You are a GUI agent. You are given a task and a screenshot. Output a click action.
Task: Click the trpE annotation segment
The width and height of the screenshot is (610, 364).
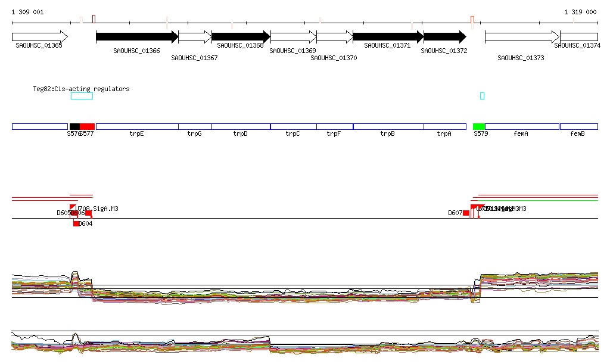click(x=137, y=126)
